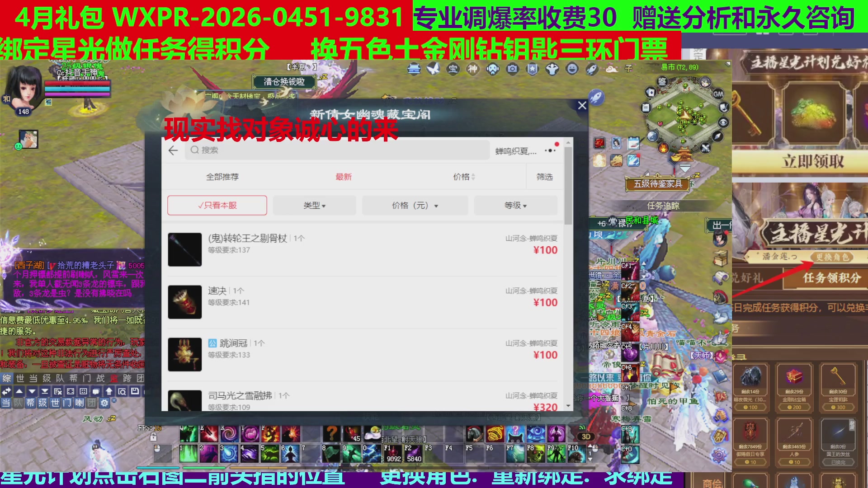Click the chat scroll-to-bottom arrow button
Image resolution: width=868 pixels, height=488 pixels.
tap(45, 391)
